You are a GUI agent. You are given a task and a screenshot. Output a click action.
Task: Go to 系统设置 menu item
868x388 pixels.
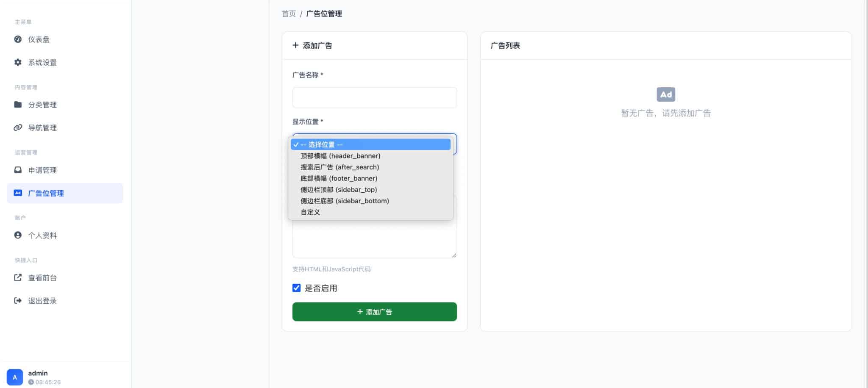pos(65,62)
